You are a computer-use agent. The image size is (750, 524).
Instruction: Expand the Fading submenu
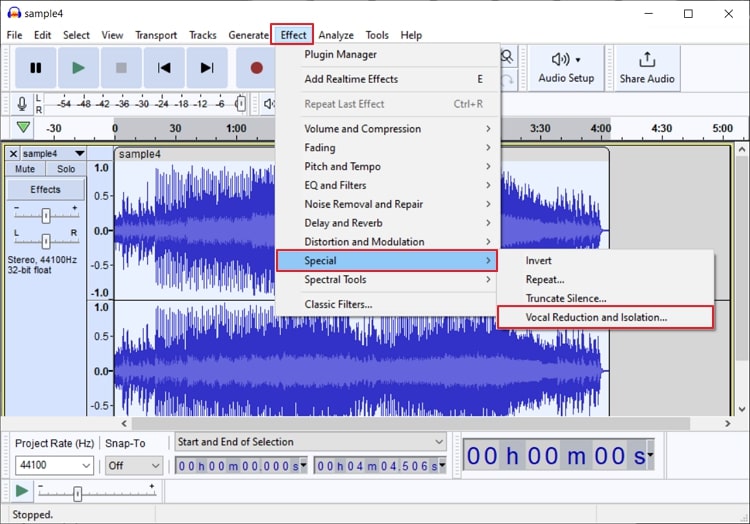click(x=387, y=147)
